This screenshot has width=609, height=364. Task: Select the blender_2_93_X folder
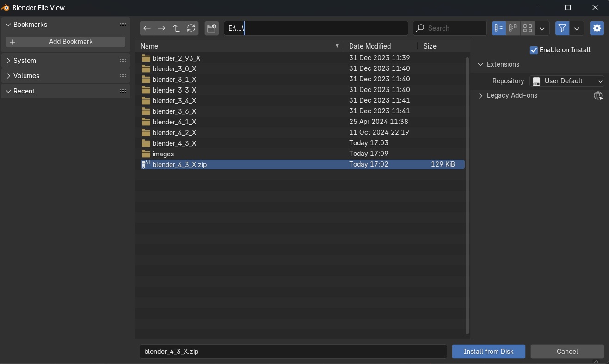point(302,58)
